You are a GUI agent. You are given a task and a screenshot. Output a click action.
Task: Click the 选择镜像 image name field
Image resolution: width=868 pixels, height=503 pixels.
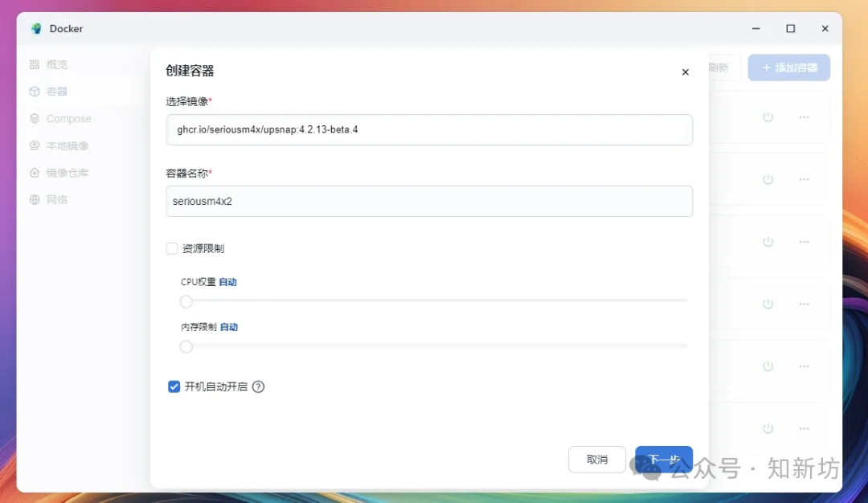(429, 129)
